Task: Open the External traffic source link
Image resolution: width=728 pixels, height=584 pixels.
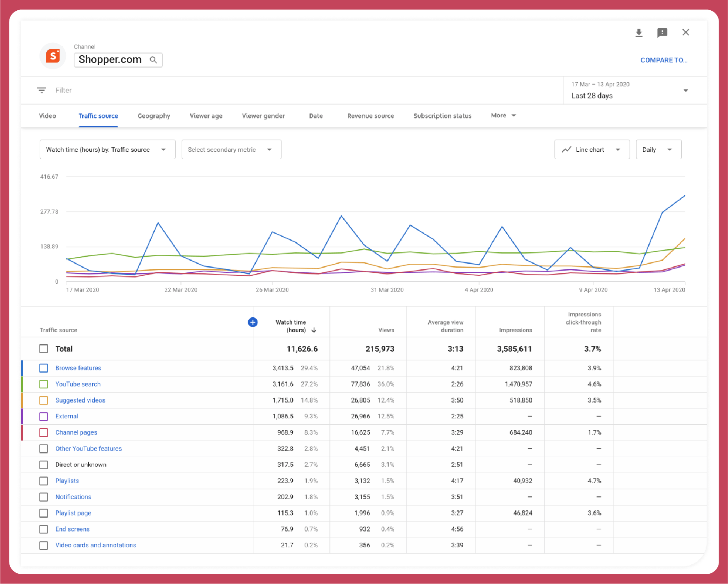Action: pos(67,416)
